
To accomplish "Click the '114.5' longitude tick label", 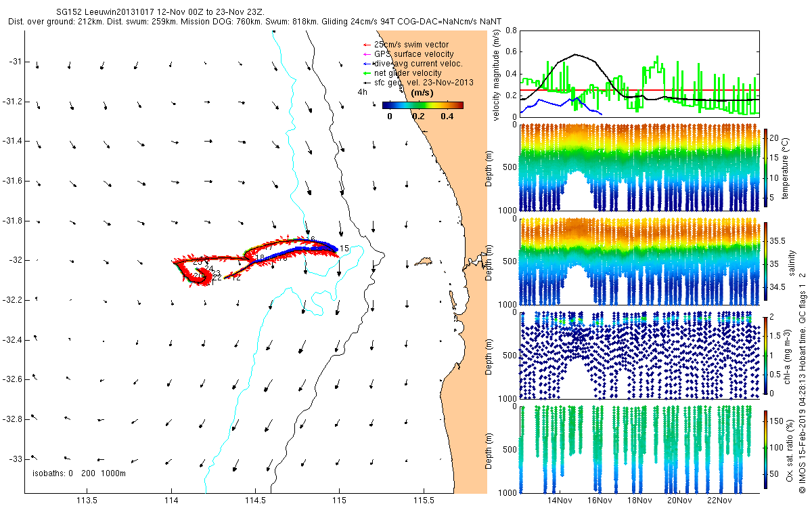I will point(255,501).
